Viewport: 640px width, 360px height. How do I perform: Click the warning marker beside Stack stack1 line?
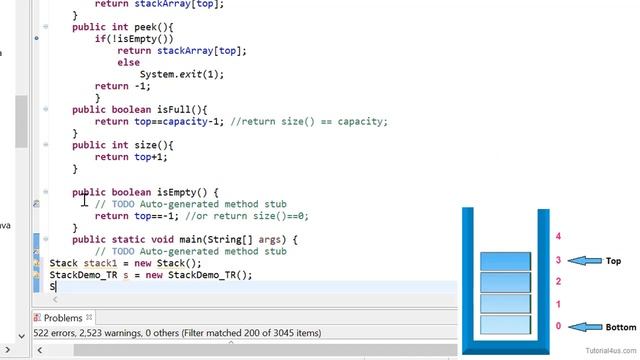tap(36, 264)
